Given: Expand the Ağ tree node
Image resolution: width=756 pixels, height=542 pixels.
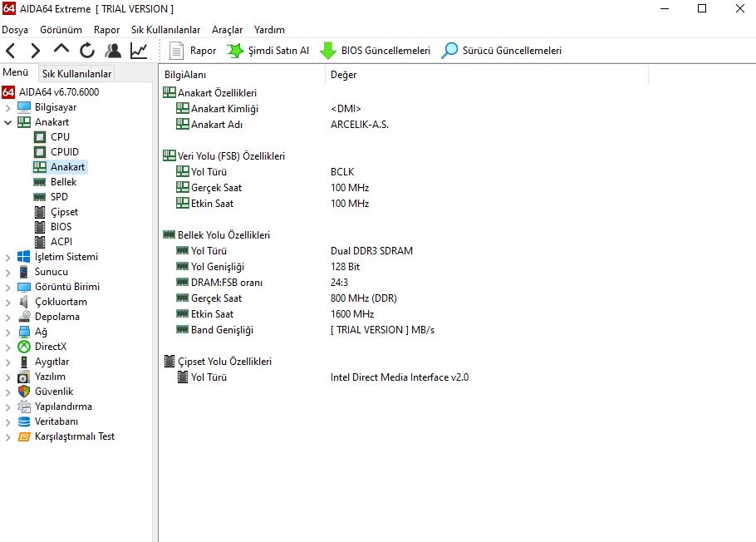Looking at the screenshot, I should click(7, 332).
